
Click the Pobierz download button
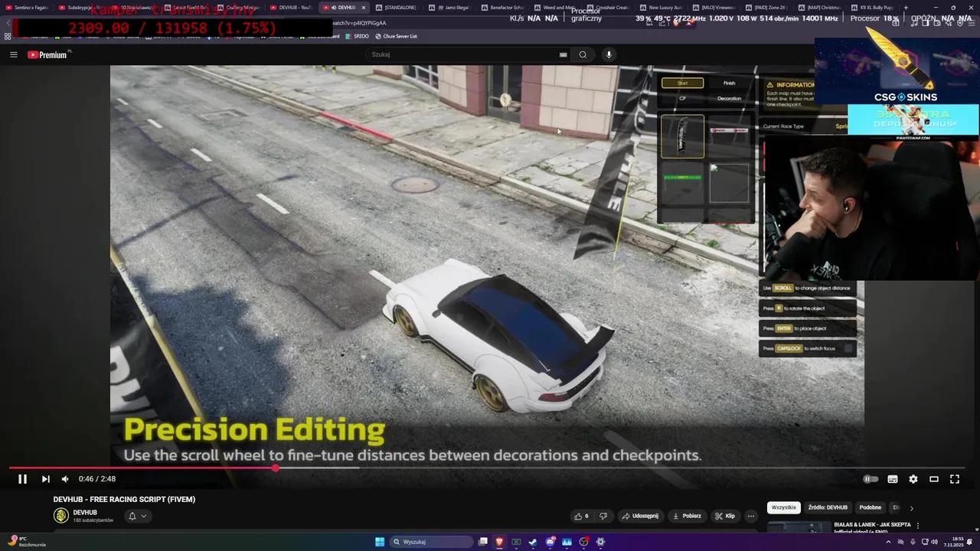687,516
